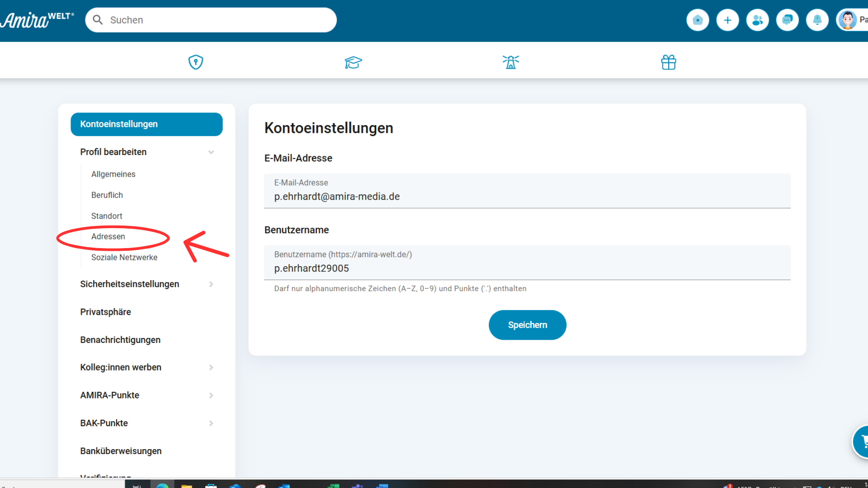Click the plus icon in the header
This screenshot has width=868, height=488.
pos(727,20)
